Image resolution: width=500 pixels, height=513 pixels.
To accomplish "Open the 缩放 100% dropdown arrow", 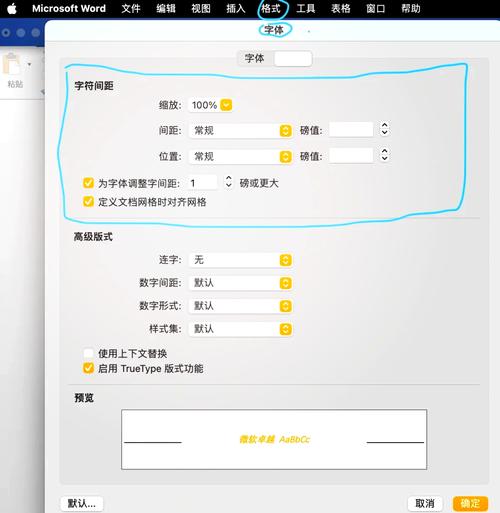I will 226,105.
